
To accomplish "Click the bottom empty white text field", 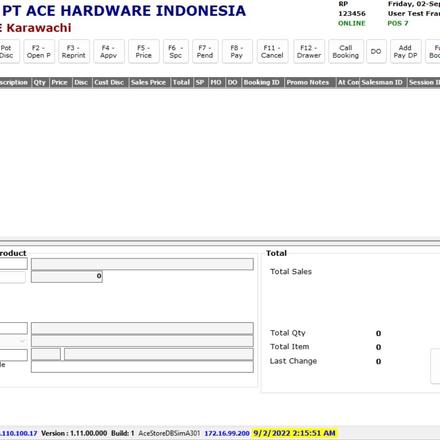I will tap(142, 367).
